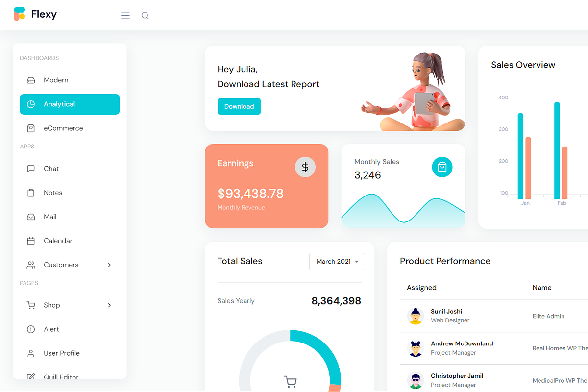Viewport: 588px width, 392px height.
Task: Click the Flexy brand name
Action: tap(44, 14)
